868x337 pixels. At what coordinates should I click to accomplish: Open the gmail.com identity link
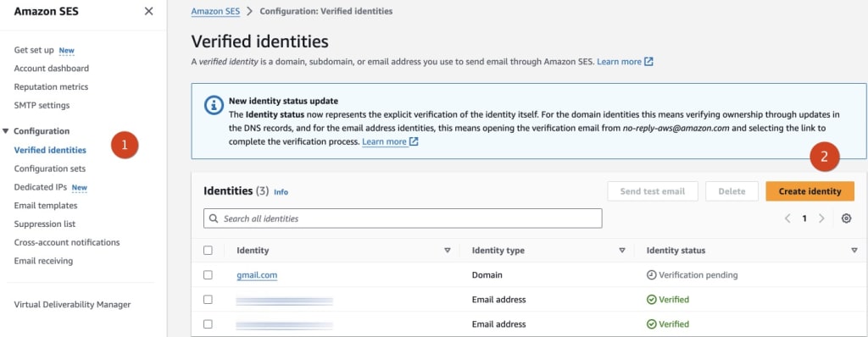click(257, 275)
